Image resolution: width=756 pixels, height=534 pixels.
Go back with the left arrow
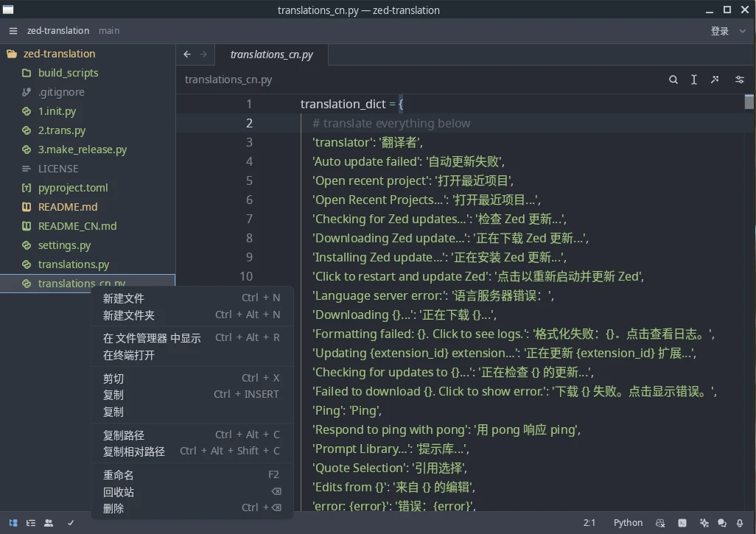click(x=187, y=55)
